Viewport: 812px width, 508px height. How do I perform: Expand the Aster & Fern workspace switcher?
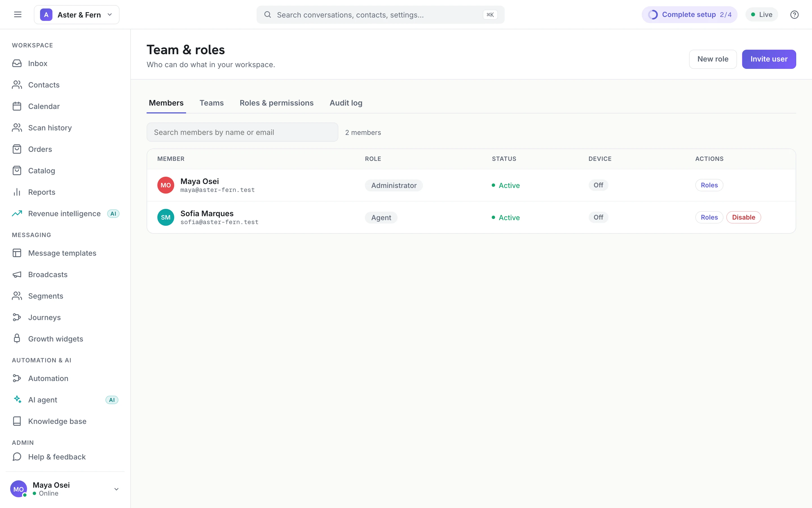pos(76,14)
